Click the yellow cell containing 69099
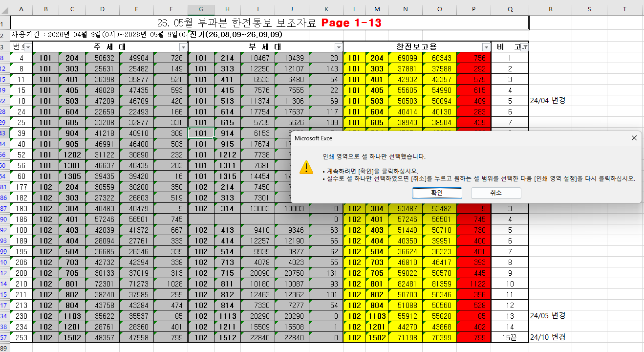644x352 pixels. click(x=406, y=58)
